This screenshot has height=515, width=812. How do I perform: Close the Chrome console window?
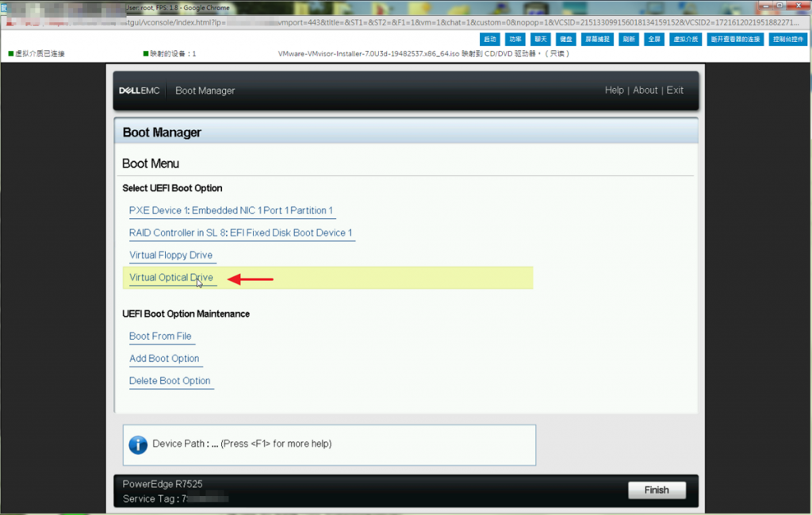pos(798,6)
